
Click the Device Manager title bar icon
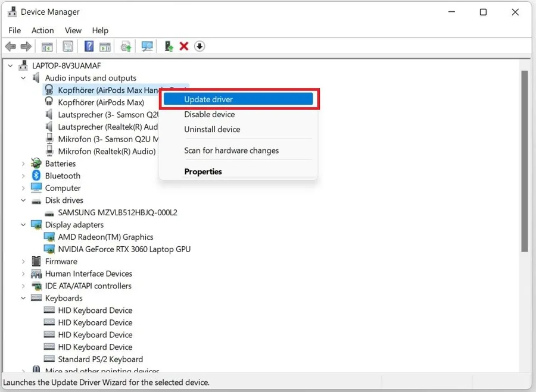coord(12,12)
